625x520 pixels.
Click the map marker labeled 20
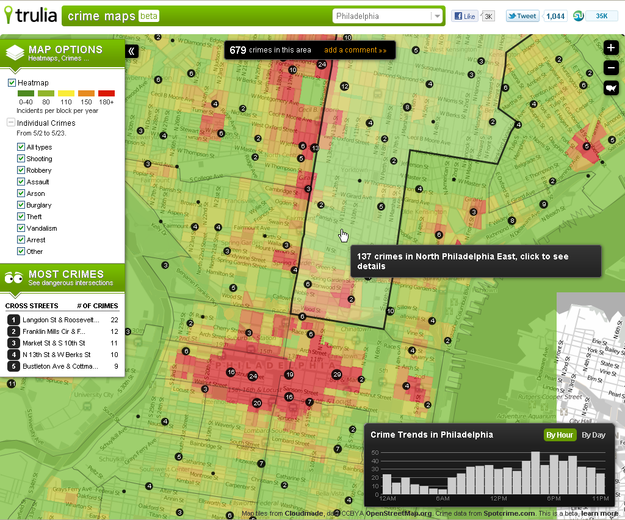coord(257,403)
